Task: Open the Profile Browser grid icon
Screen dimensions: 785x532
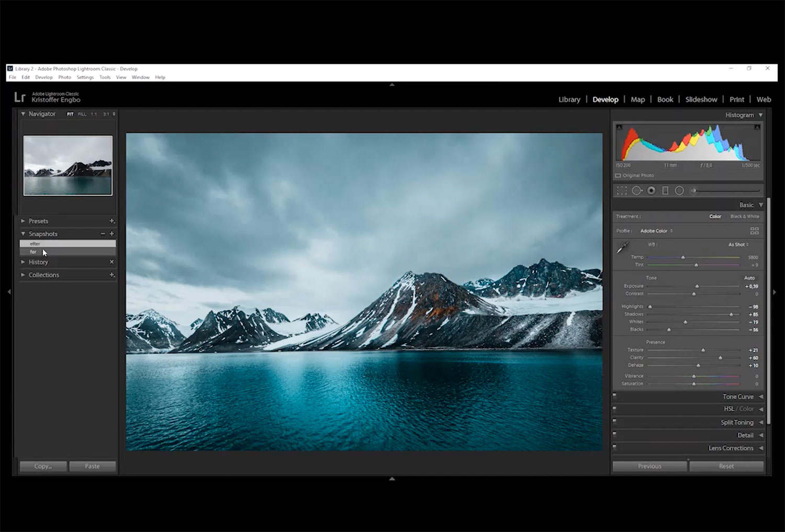Action: [754, 231]
